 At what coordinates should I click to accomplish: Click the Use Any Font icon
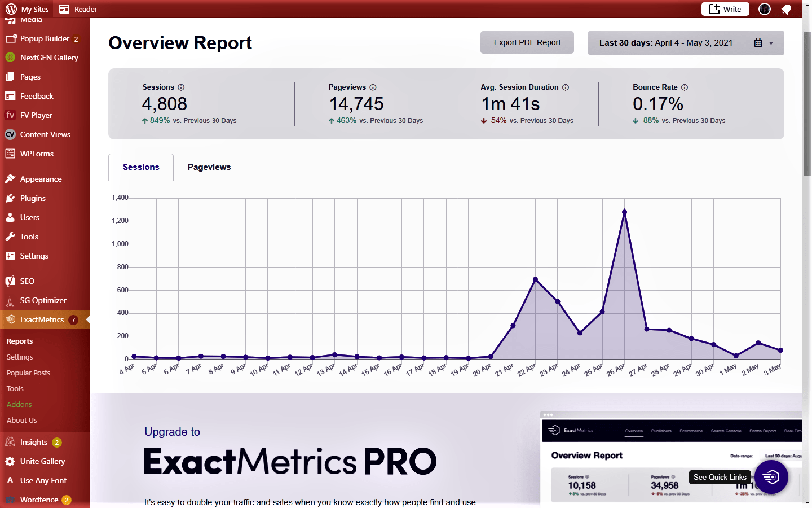tap(10, 480)
